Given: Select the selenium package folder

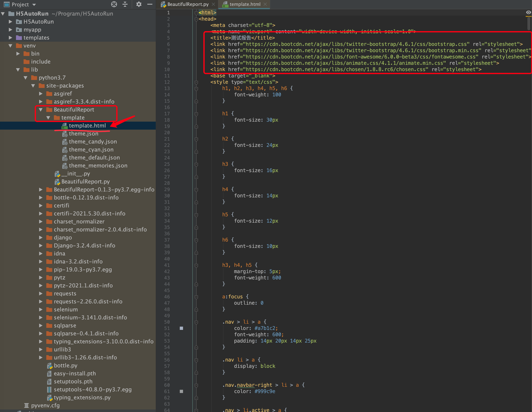Looking at the screenshot, I should 66,309.
